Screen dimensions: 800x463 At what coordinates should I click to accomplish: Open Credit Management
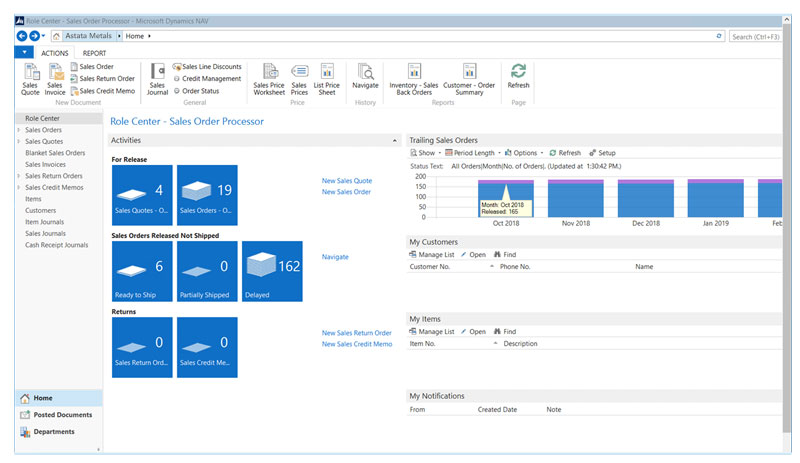click(207, 79)
